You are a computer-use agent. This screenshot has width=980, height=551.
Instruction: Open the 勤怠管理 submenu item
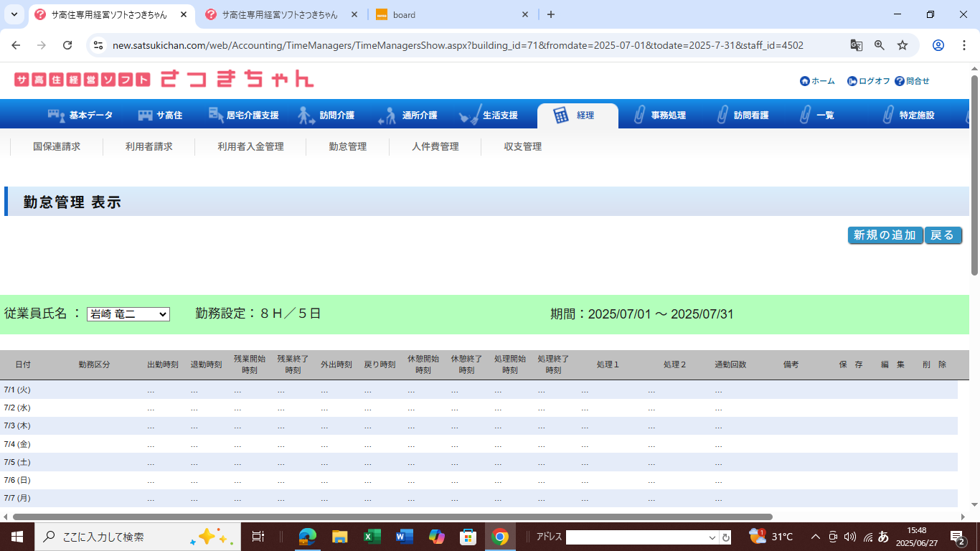[x=347, y=146]
